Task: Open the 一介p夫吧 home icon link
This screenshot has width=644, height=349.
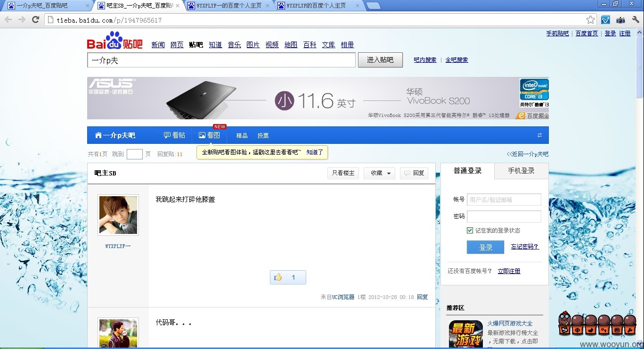Action: coord(115,135)
